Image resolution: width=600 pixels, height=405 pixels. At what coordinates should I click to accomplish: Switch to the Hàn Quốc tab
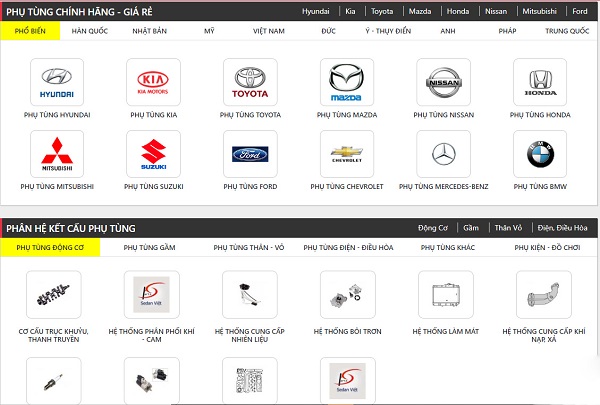tap(90, 31)
